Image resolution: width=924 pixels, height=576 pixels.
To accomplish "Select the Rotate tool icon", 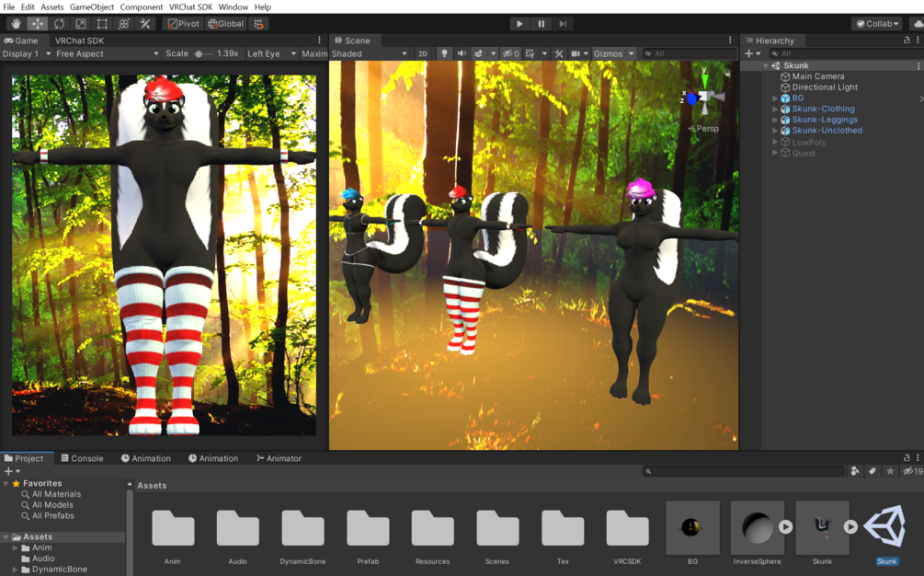I will (59, 24).
